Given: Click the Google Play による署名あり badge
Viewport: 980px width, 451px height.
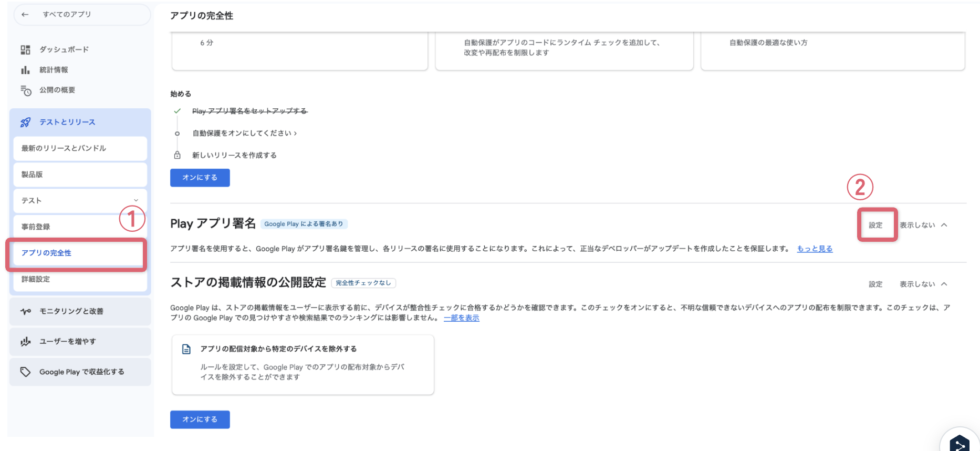Looking at the screenshot, I should click(304, 224).
